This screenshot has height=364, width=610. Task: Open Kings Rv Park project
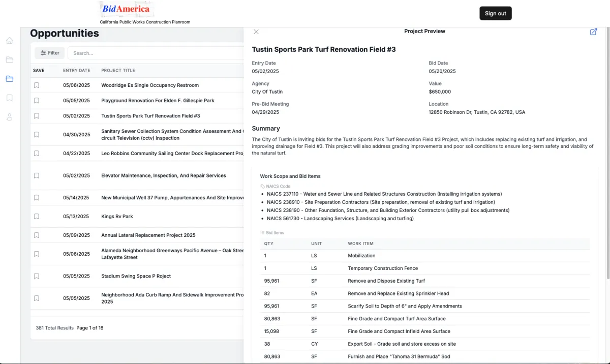pyautogui.click(x=117, y=217)
